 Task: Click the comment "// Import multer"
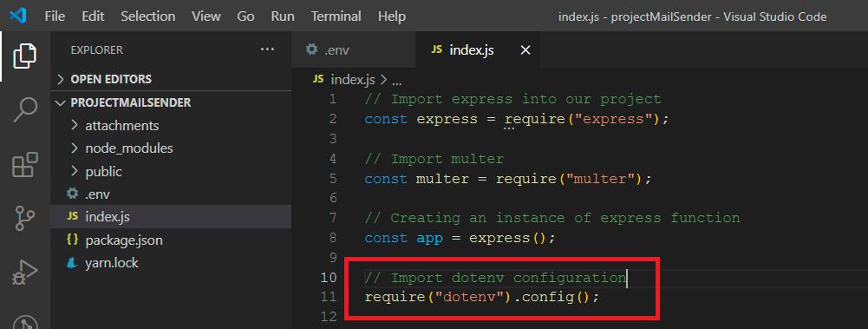coord(434,160)
